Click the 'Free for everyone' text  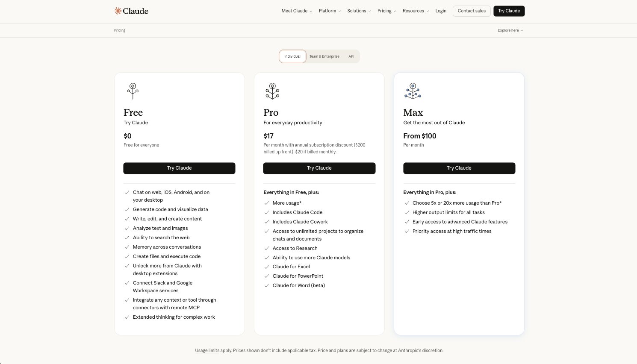click(141, 145)
